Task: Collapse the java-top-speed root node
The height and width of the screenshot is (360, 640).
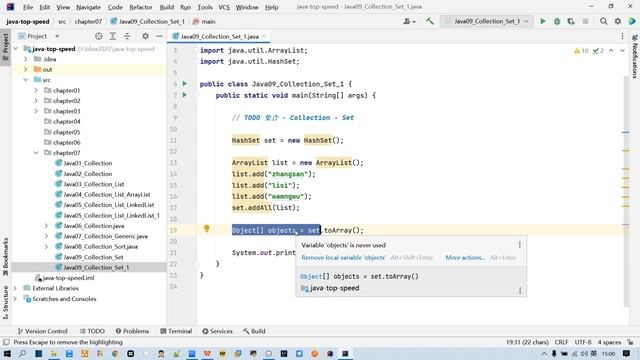Action: coord(16,49)
